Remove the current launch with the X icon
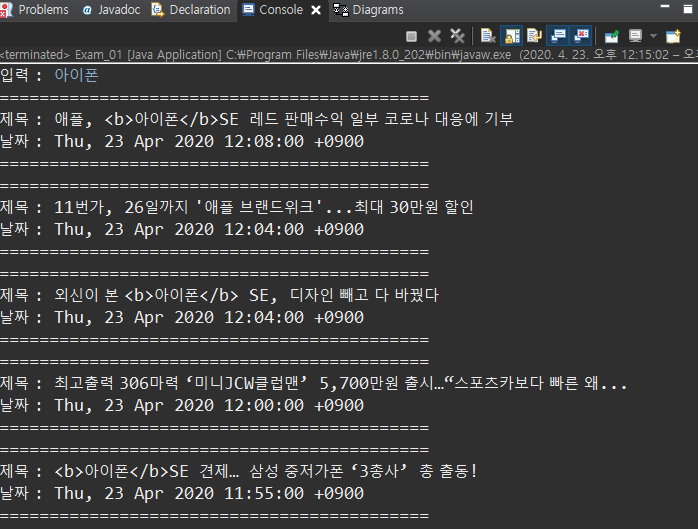Screen dimensions: 698x529 click(x=434, y=36)
